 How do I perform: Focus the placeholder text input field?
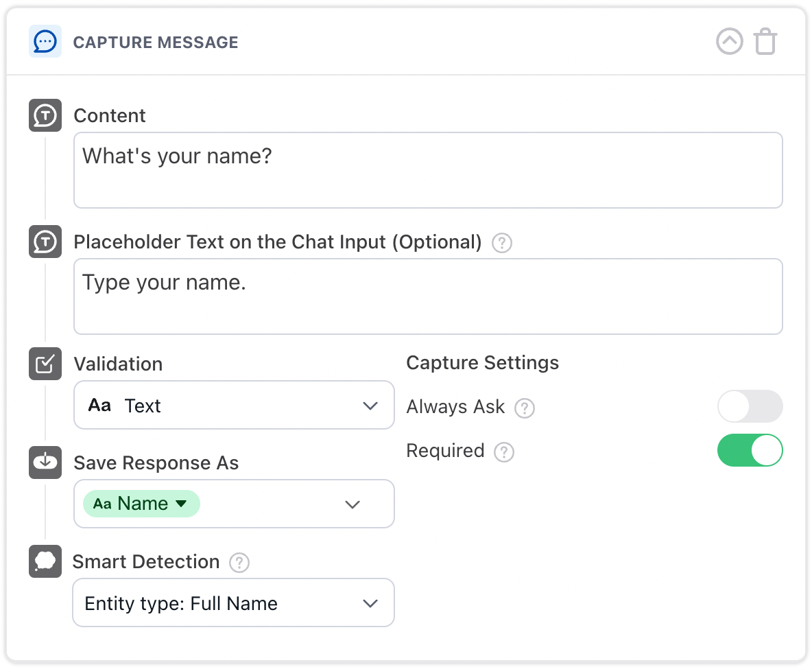coord(428,296)
